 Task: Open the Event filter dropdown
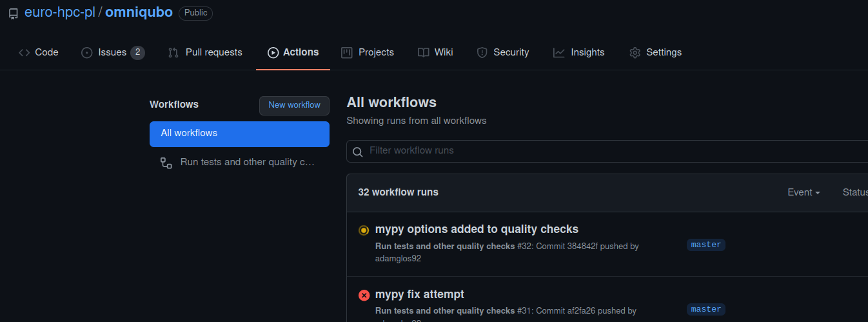click(804, 192)
